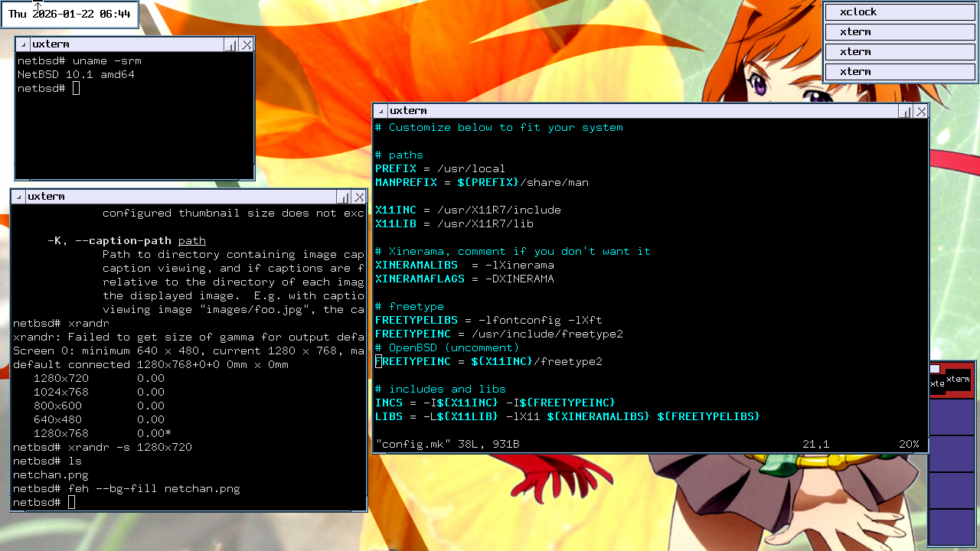Click the small white mini window in workspace map

click(x=935, y=369)
